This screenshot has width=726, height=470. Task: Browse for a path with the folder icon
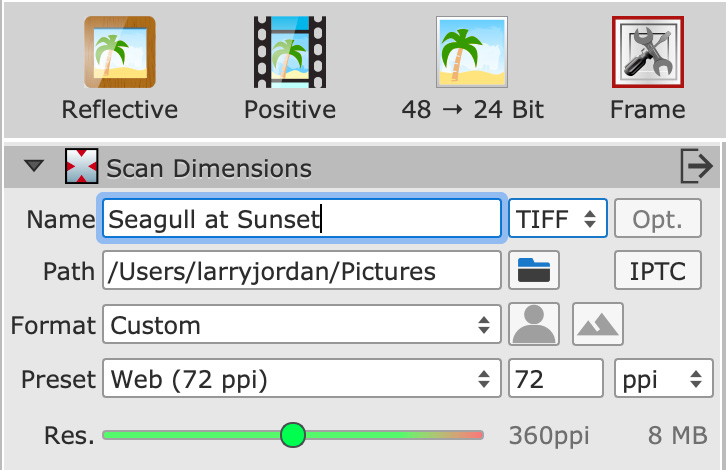click(x=534, y=270)
